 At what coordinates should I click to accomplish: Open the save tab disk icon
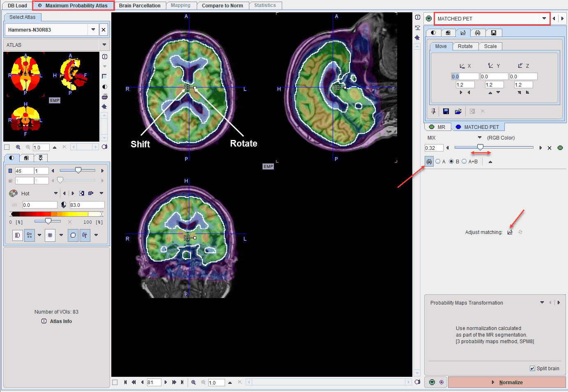click(x=494, y=33)
